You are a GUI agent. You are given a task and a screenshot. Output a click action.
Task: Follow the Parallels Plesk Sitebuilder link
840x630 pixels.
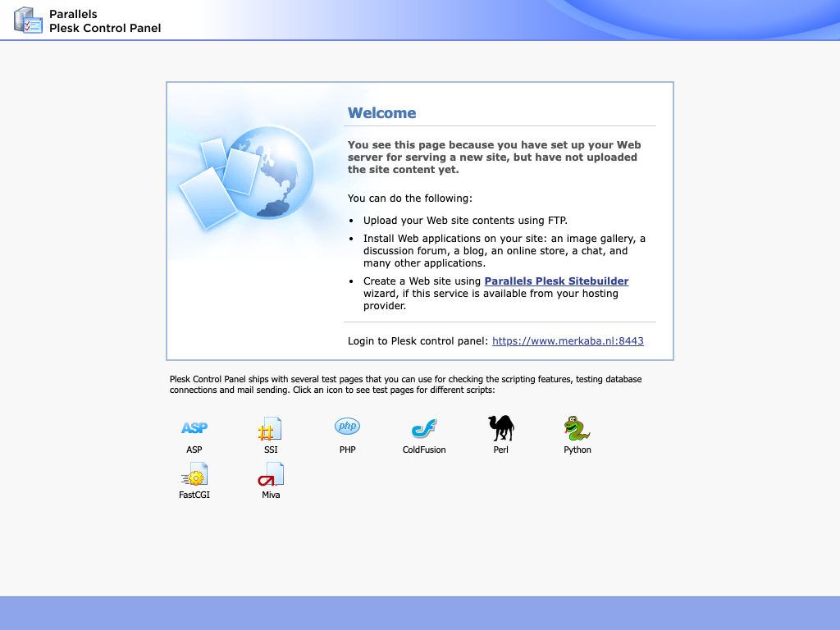pos(556,281)
